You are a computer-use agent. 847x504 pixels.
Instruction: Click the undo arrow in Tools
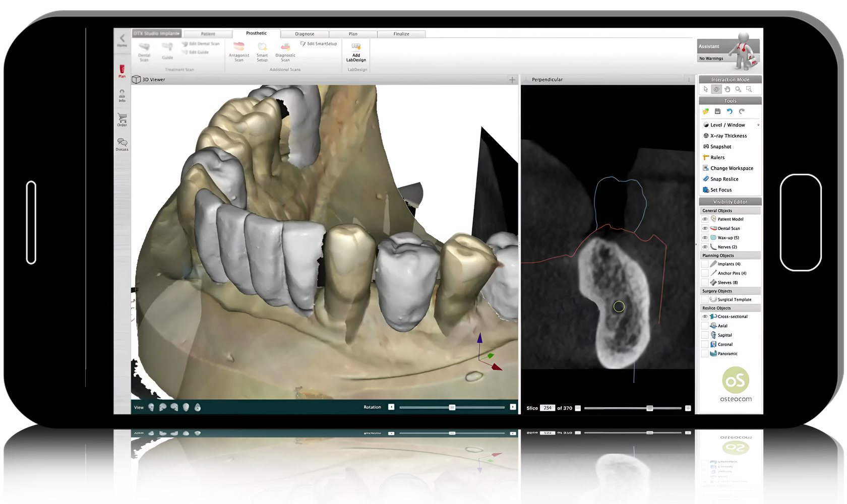tap(730, 111)
